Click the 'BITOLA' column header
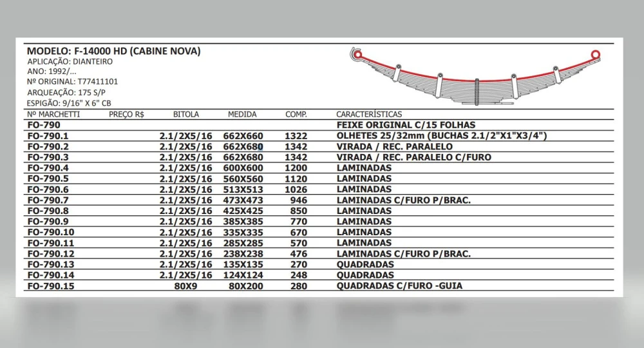Image resolution: width=644 pixels, height=348 pixels. click(186, 114)
